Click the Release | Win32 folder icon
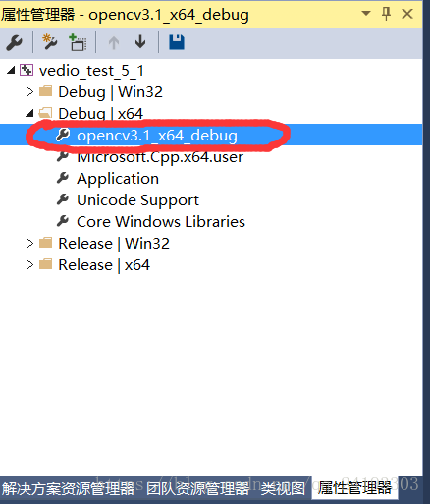 tap(45, 243)
